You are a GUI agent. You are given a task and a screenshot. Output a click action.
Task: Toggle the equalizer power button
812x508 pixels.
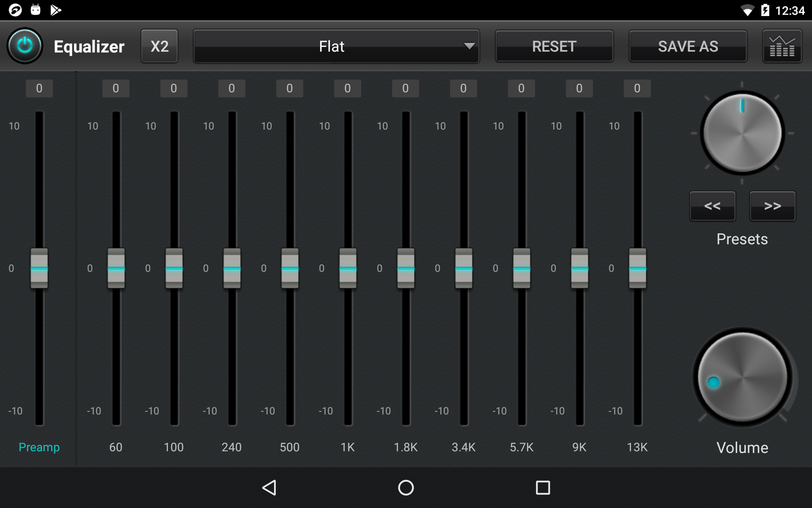pos(25,46)
